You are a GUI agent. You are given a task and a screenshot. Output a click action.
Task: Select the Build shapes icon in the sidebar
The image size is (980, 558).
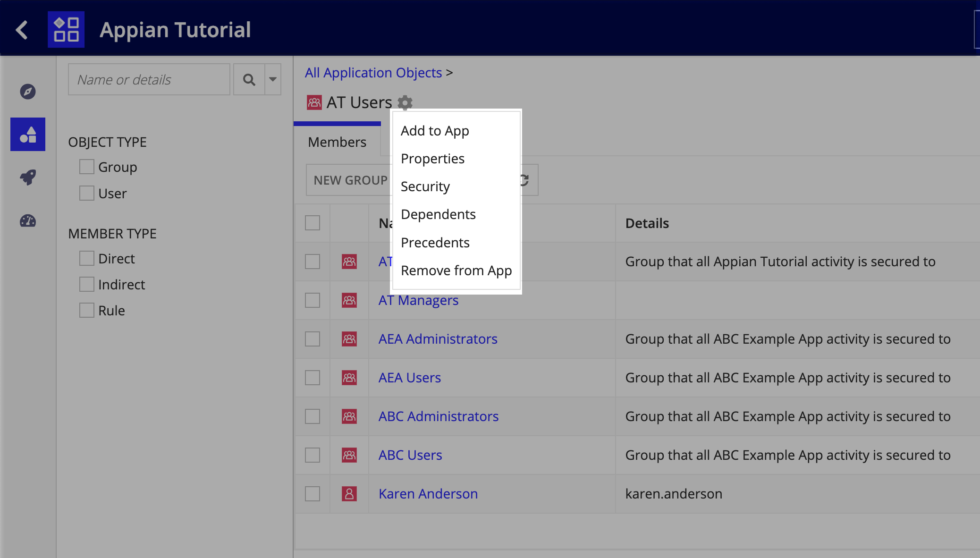[x=28, y=135]
